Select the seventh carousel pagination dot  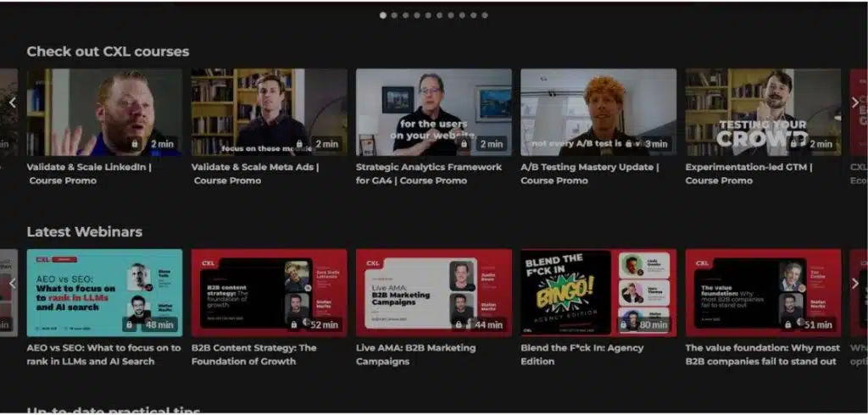(x=451, y=15)
